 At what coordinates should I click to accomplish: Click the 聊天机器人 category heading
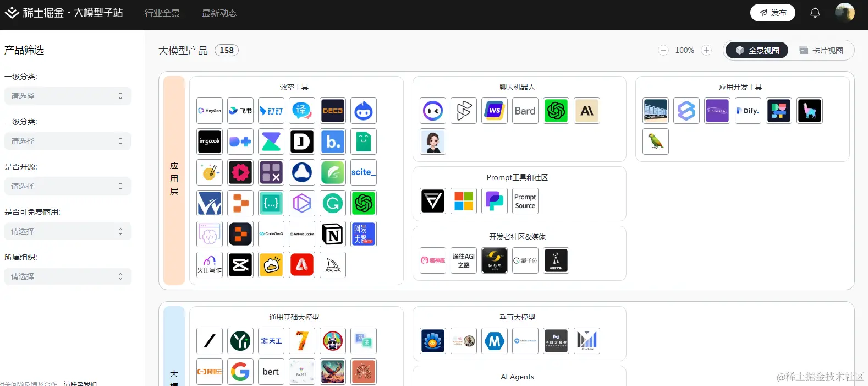click(x=517, y=87)
